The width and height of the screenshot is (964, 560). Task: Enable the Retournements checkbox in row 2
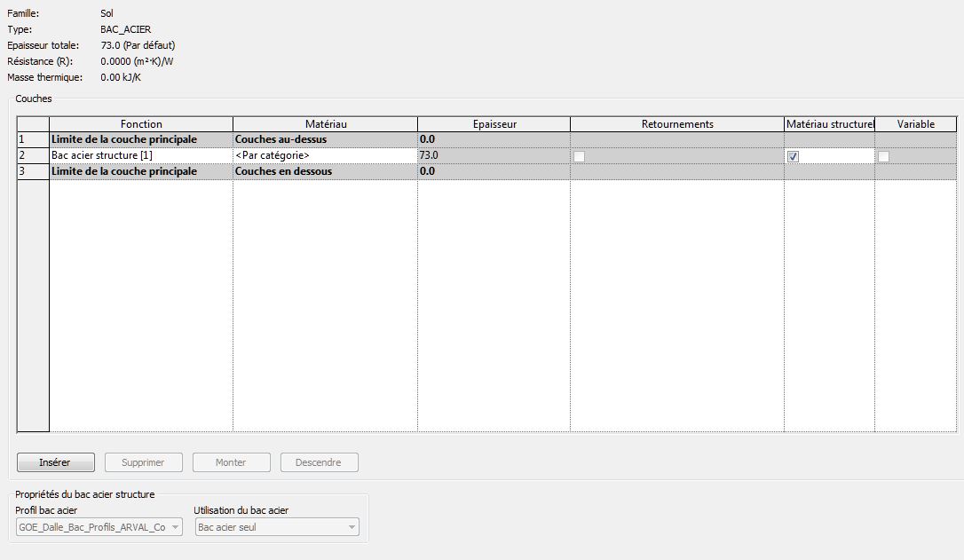(x=580, y=156)
